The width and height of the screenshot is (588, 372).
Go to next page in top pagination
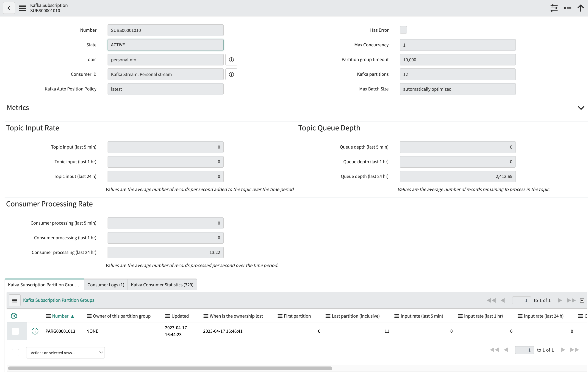point(560,300)
